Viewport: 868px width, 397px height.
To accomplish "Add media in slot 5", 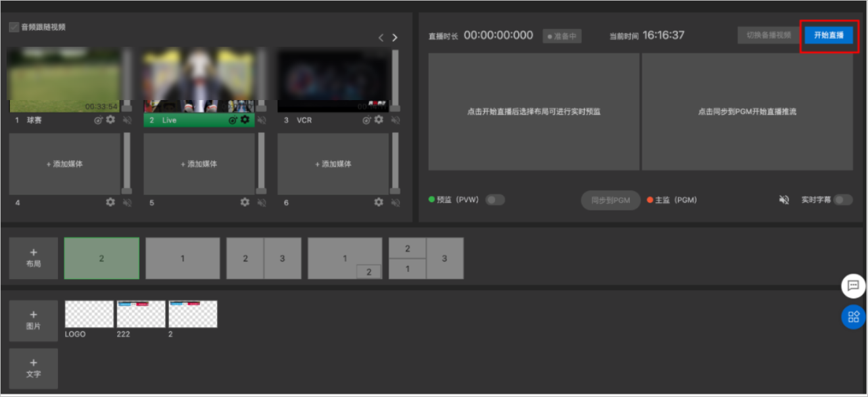I will 199,164.
